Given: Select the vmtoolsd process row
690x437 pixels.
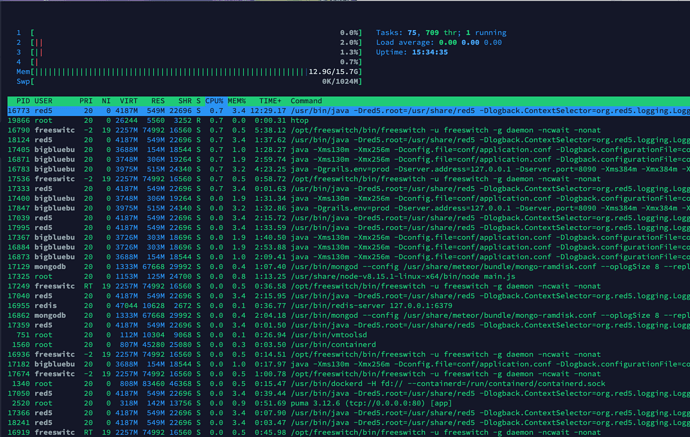Looking at the screenshot, I should click(349, 335).
